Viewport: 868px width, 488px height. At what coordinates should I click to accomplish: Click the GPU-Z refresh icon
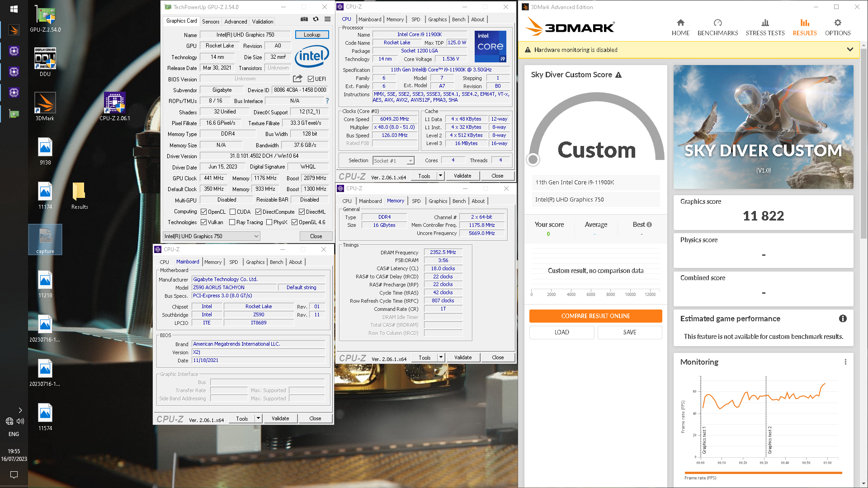point(316,19)
